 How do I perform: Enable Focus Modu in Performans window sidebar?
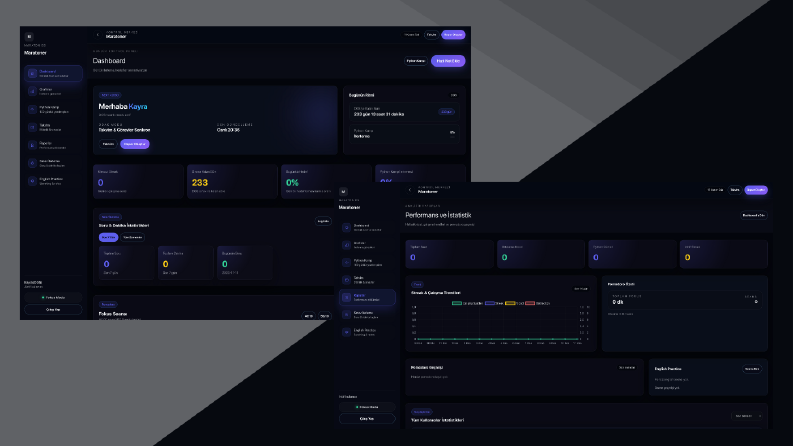click(367, 407)
